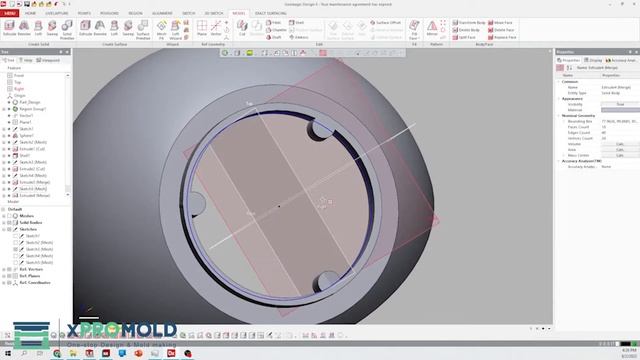Toggle Ref. Planes visibility checkbox
Viewport: 640px width, 360px height.
[x=9, y=276]
